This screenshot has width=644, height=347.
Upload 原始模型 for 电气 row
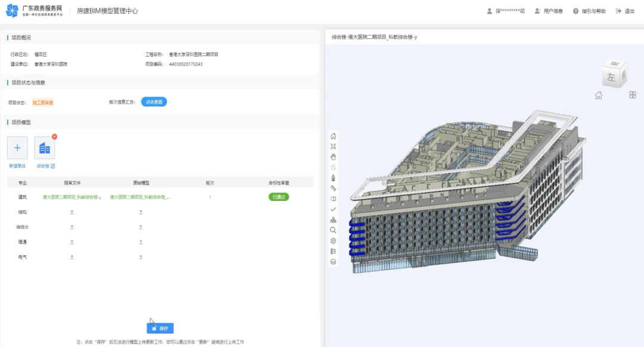point(141,257)
